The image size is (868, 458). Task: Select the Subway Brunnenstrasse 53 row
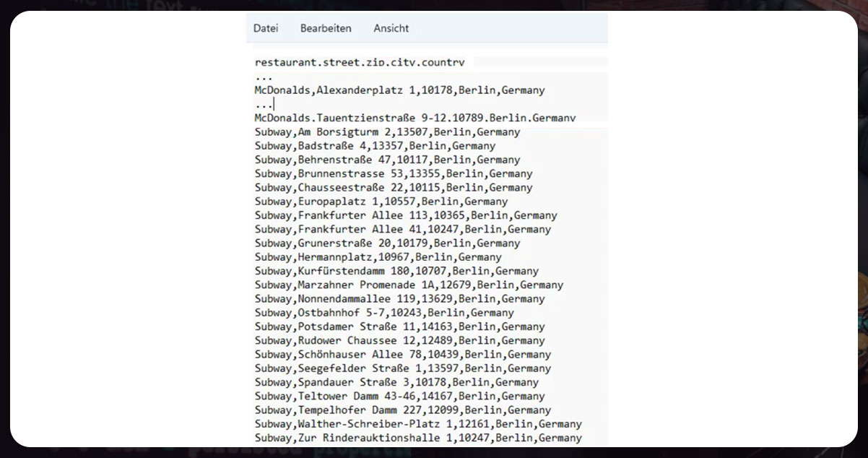click(394, 173)
